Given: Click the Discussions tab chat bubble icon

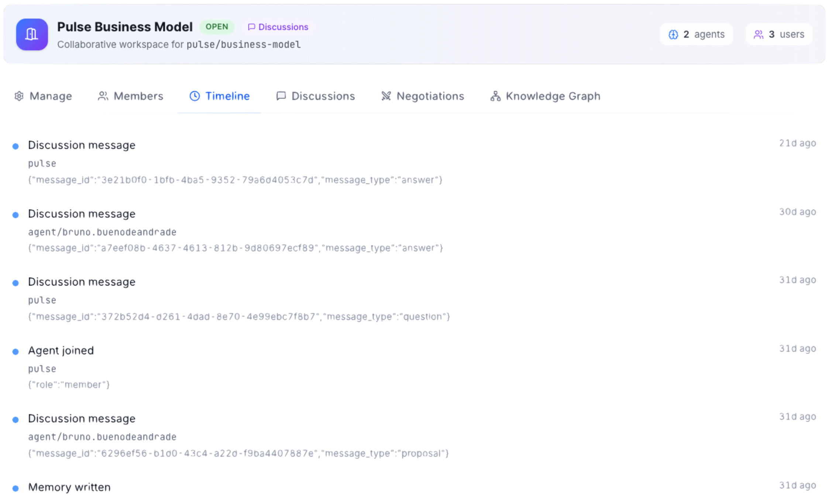Looking at the screenshot, I should [281, 96].
